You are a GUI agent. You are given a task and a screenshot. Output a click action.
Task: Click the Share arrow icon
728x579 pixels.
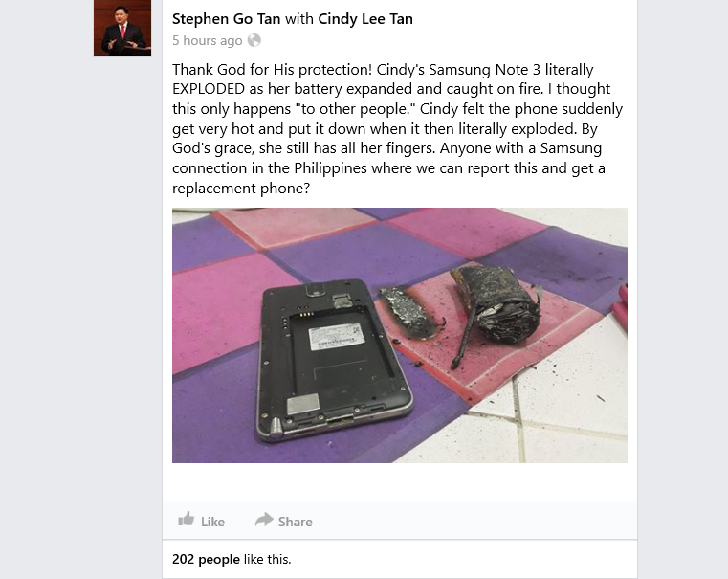tap(264, 520)
